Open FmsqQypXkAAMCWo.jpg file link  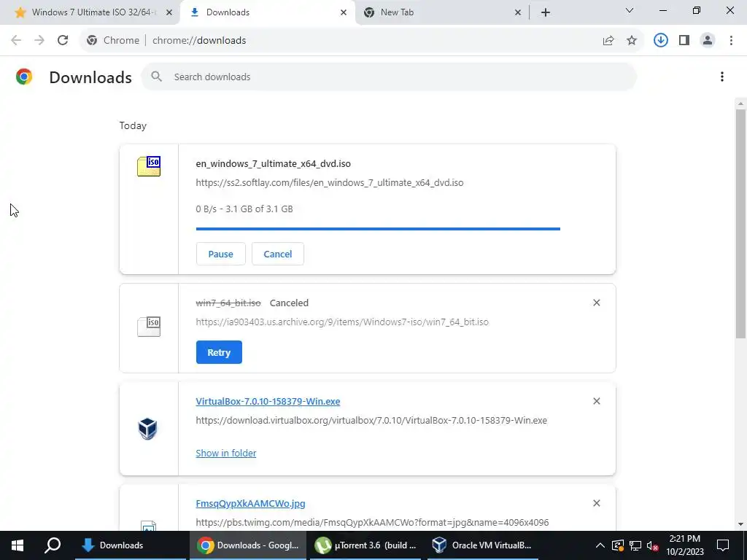click(x=251, y=503)
